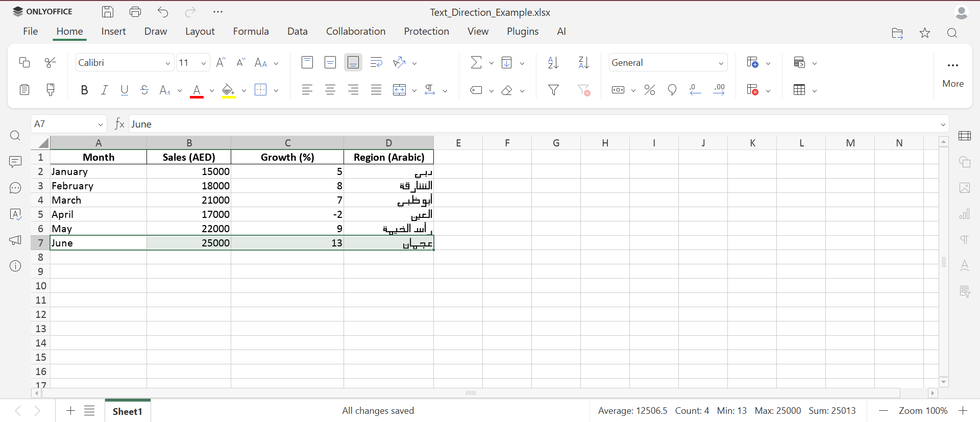Open the Spell checking panel

click(x=15, y=214)
